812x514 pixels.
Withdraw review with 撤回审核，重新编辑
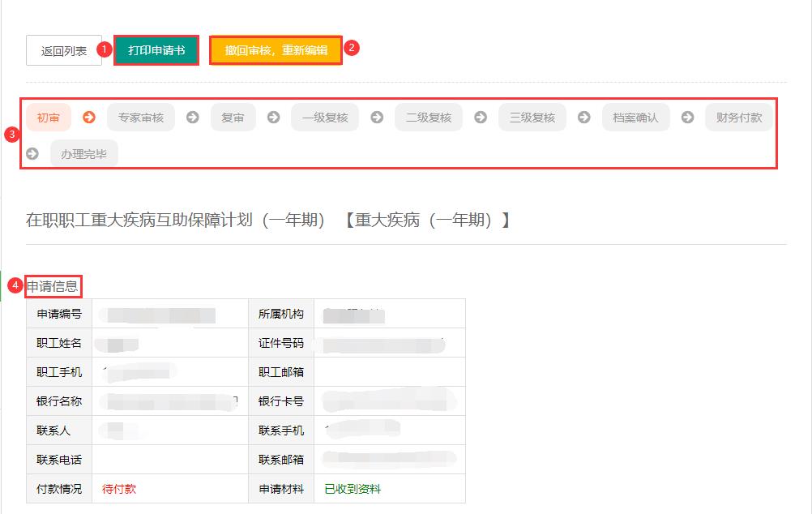tap(276, 50)
